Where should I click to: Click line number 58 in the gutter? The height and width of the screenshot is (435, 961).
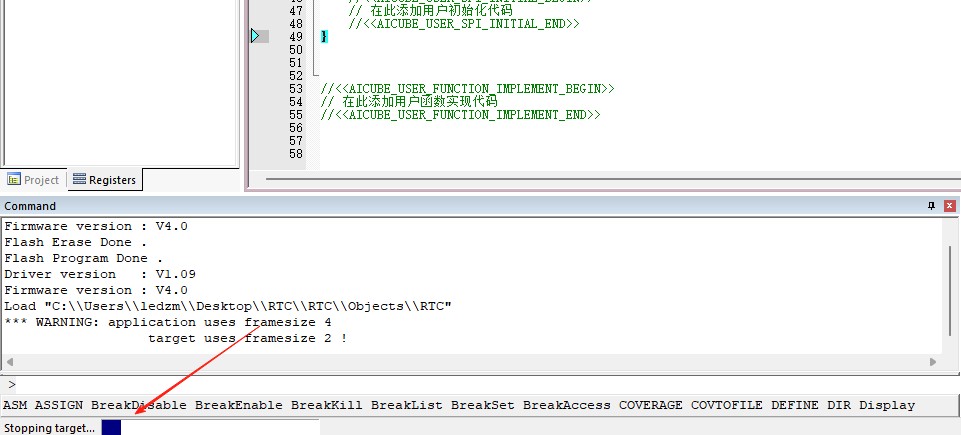[x=296, y=154]
